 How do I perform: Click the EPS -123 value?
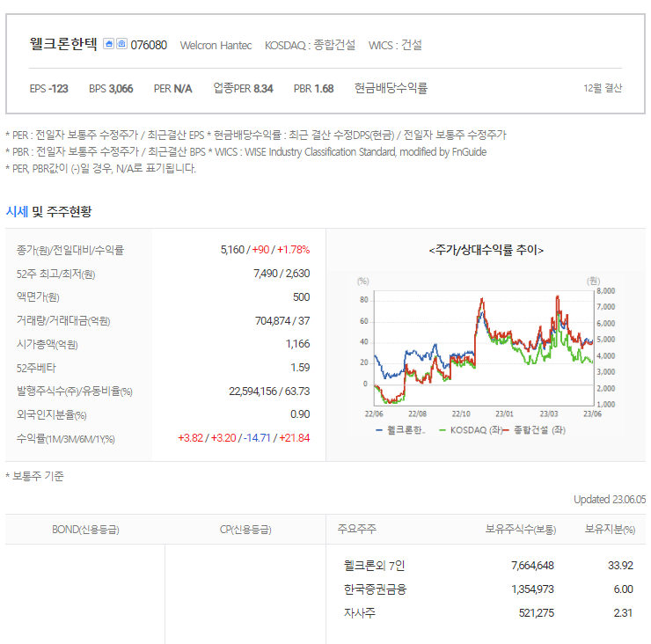point(48,89)
